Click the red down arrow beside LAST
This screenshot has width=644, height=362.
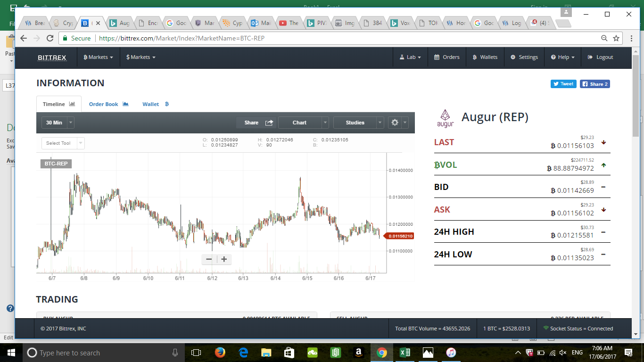coord(603,142)
